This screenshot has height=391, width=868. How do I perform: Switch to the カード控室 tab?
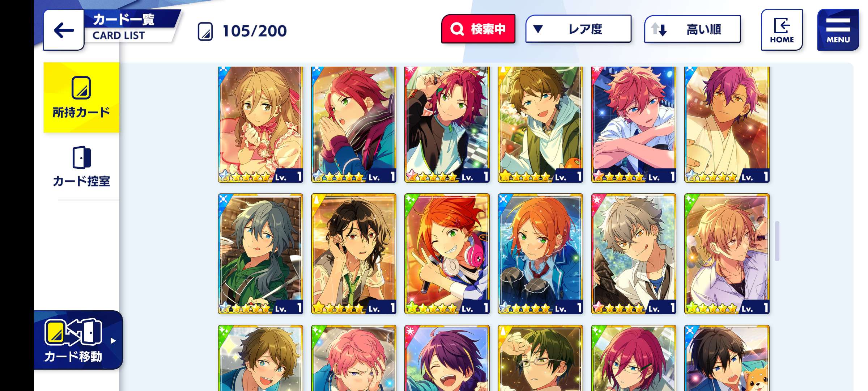[x=81, y=167]
